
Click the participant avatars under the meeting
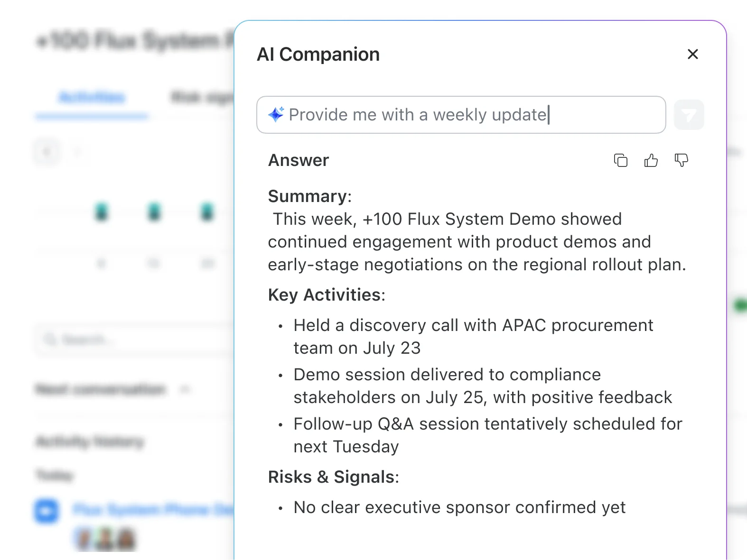[x=105, y=539]
